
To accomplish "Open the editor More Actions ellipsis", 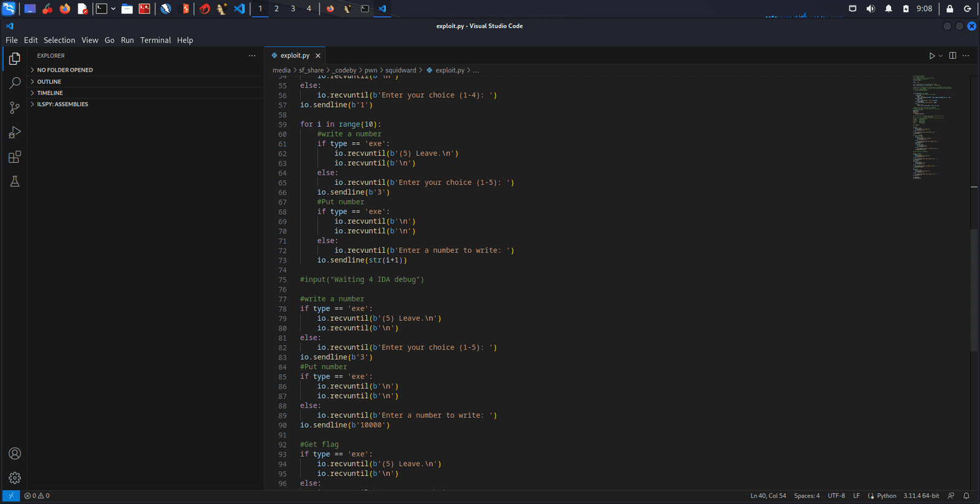I will coord(966,56).
